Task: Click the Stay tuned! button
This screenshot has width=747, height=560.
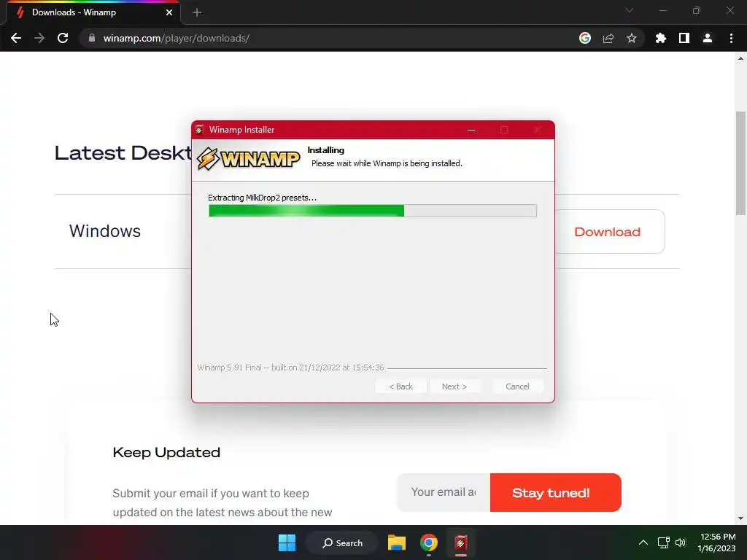Action: click(555, 492)
